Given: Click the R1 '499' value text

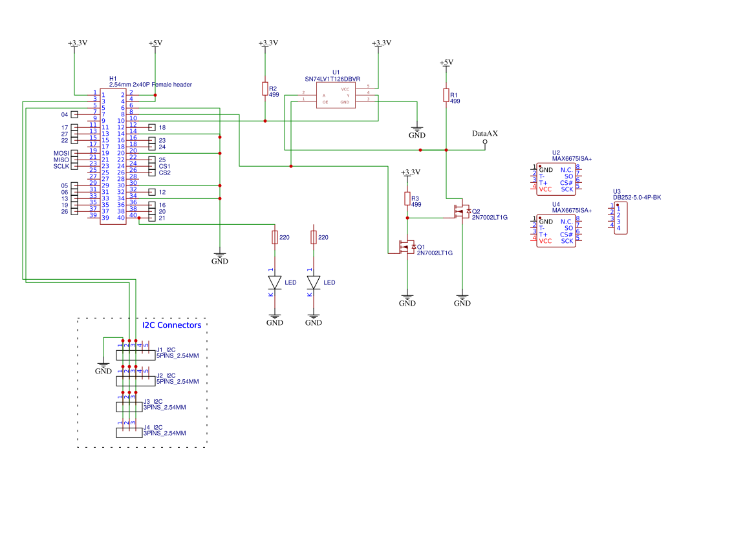Looking at the screenshot, I should [x=455, y=101].
